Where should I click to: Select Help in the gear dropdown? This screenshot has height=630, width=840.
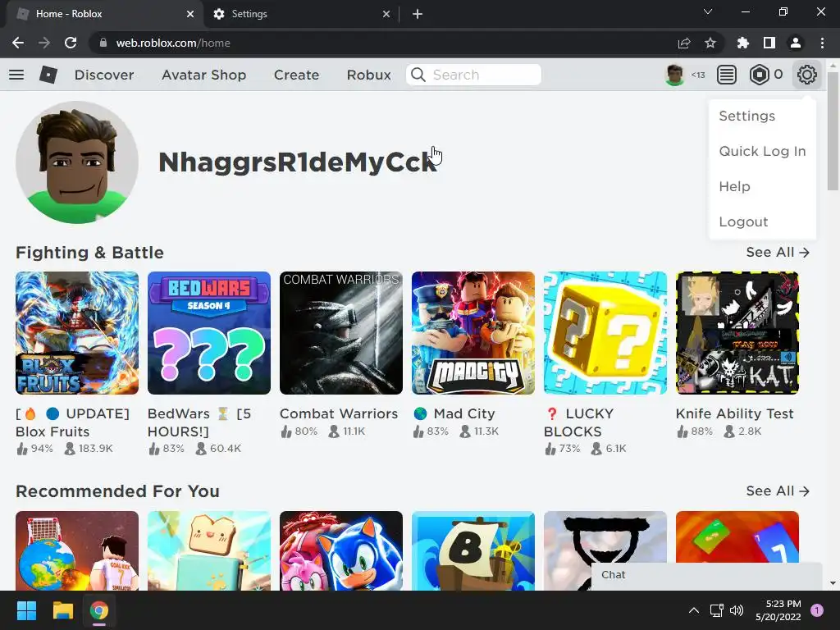(x=734, y=186)
